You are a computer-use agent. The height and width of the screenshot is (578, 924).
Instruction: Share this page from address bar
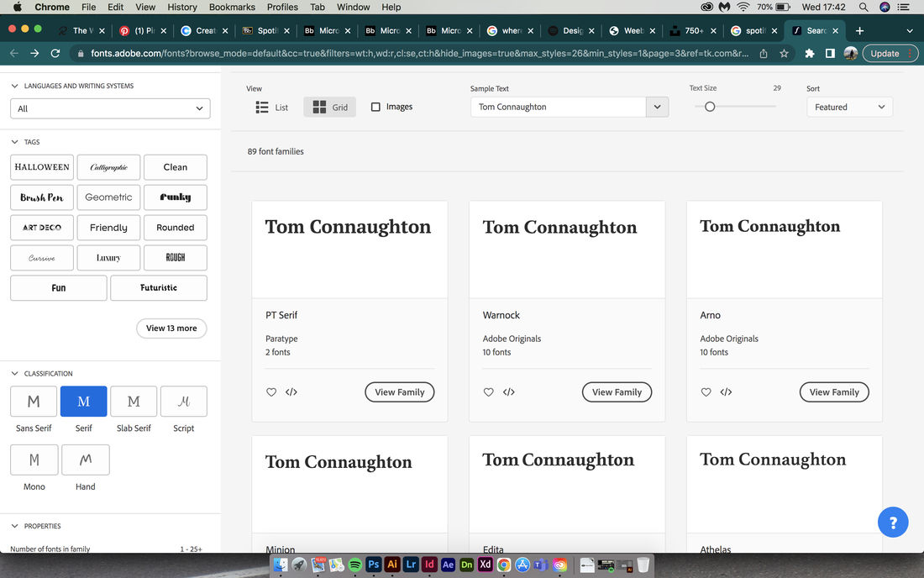764,53
